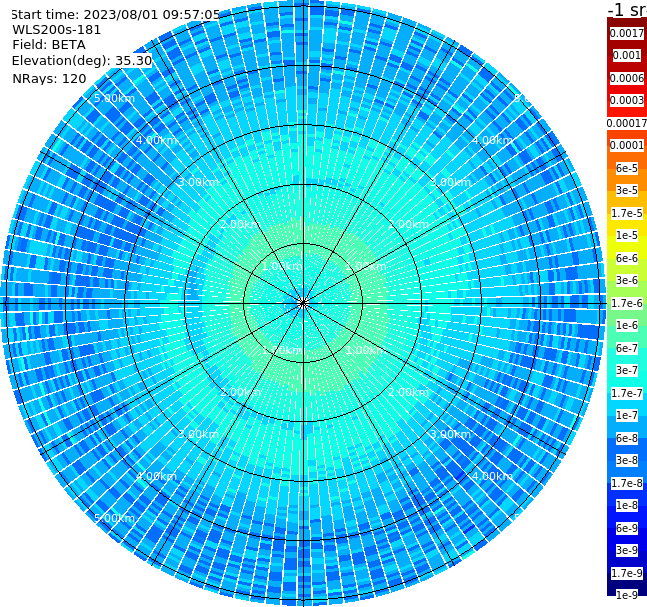Screen dimensions: 647x607
Task: Click the 'Start time: 2023/08/01 09:57:05' text
Action: tap(116, 14)
